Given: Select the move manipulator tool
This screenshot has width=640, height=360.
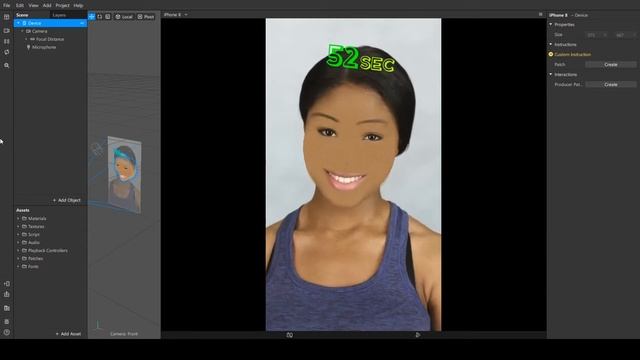Looking at the screenshot, I should click(x=92, y=16).
